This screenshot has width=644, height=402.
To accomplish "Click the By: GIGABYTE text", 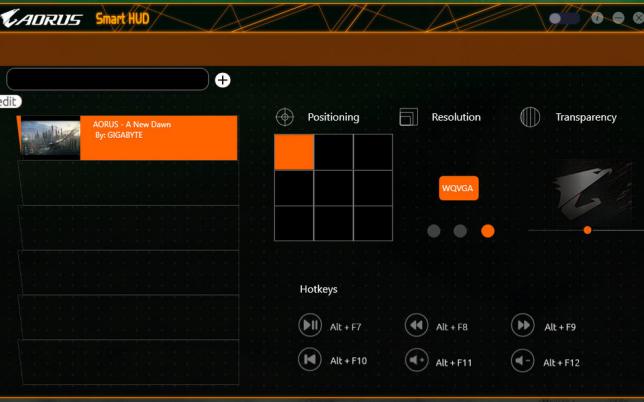I will point(119,135).
